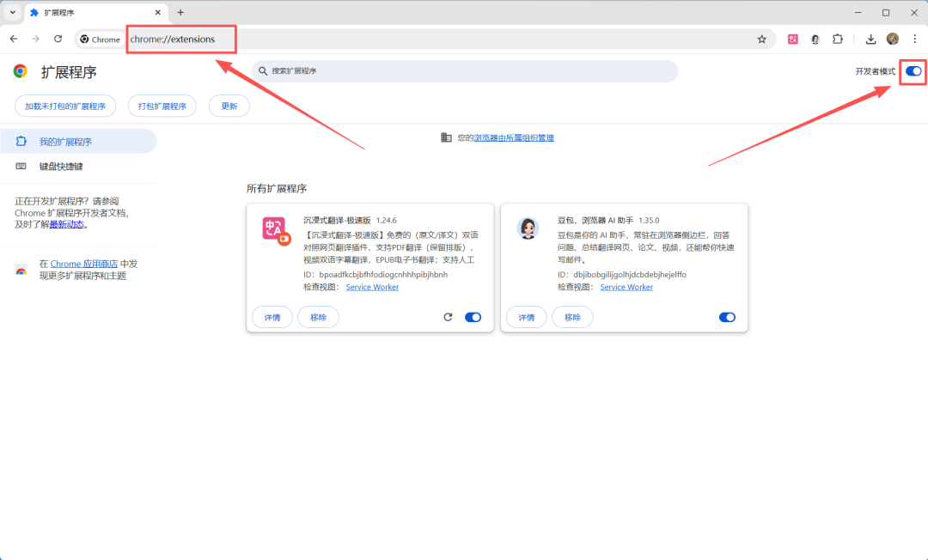Viewport: 928px width, 560px height.
Task: Click the 沉浸式翻译 ID text bpoadfkcbjbfhfodiogcnhhhpibjhbnh
Action: (x=383, y=274)
